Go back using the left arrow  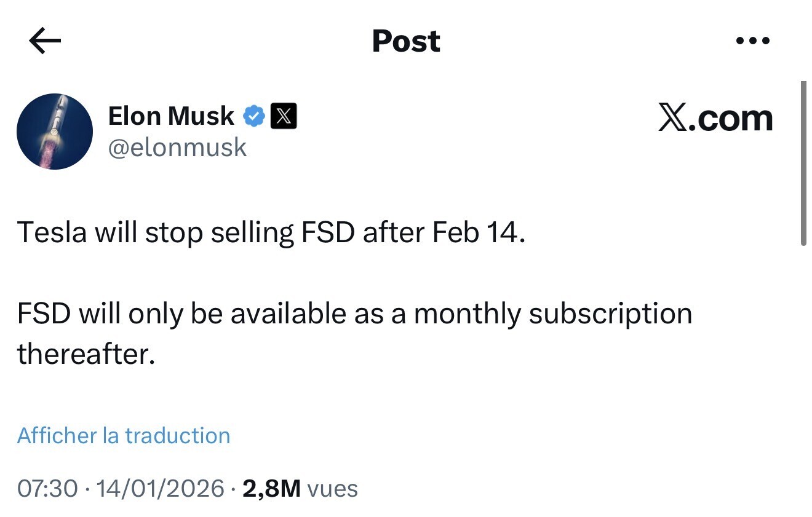[45, 41]
